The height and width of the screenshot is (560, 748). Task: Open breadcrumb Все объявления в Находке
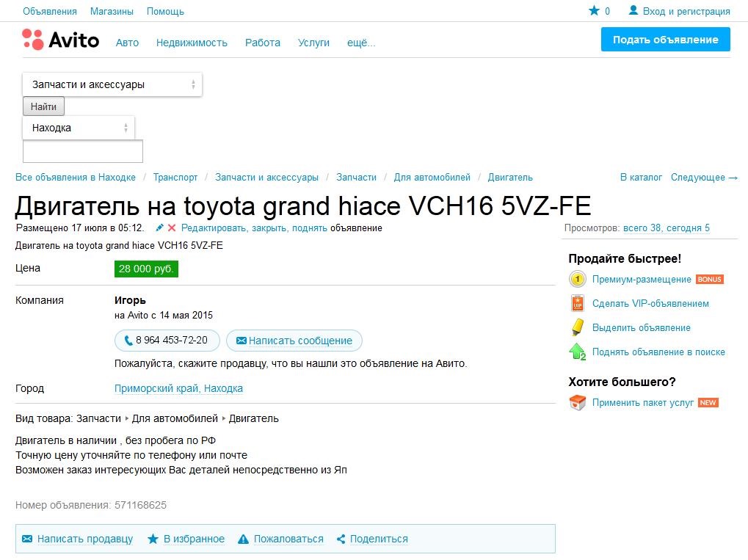tap(76, 177)
